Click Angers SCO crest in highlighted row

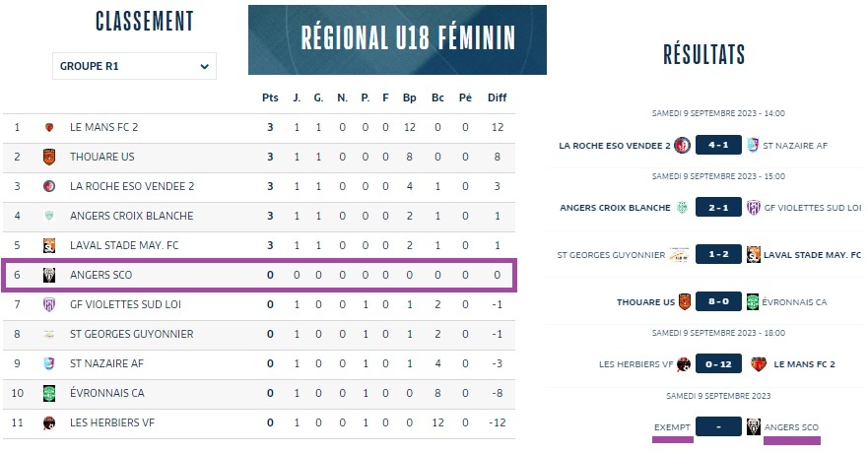pos(49,275)
